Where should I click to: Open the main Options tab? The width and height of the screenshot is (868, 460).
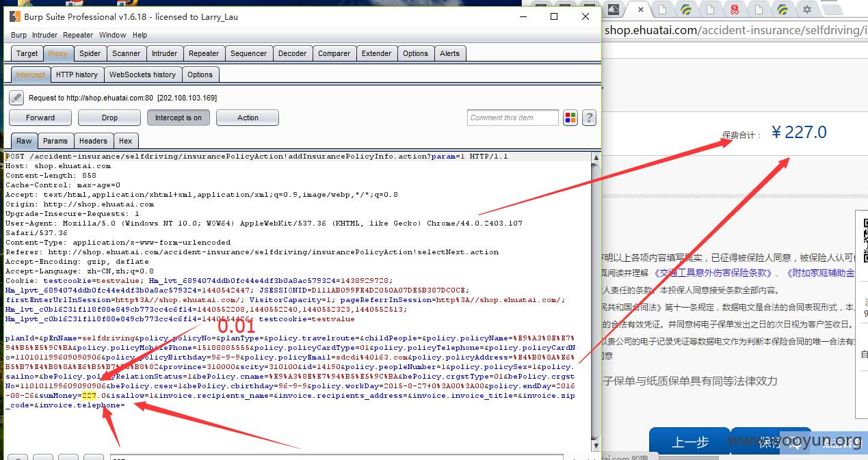[415, 53]
